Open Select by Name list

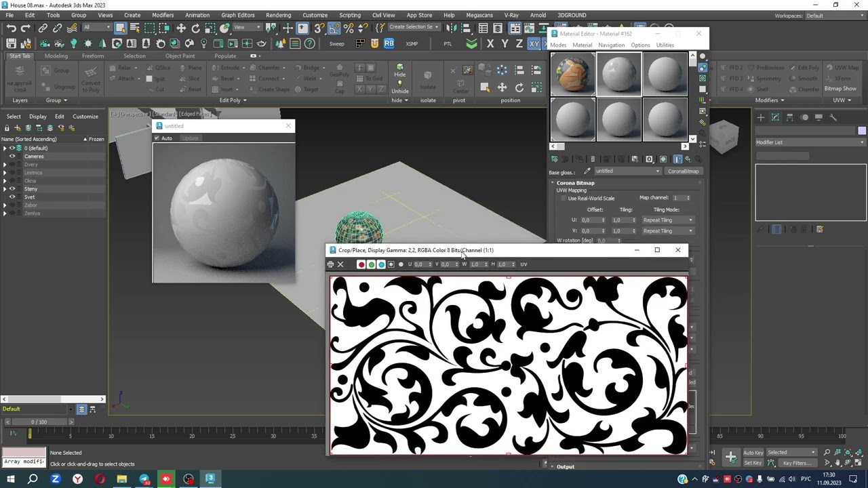click(135, 28)
